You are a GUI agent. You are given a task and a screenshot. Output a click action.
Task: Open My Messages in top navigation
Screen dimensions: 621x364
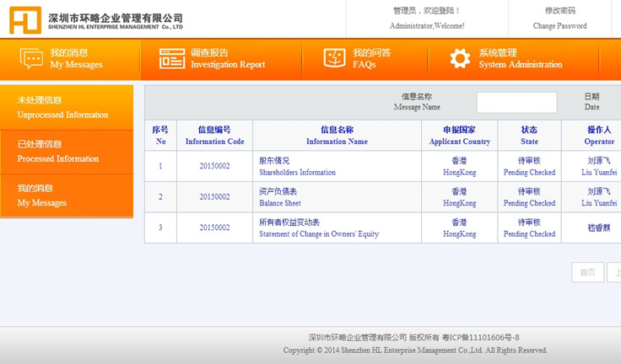point(70,59)
